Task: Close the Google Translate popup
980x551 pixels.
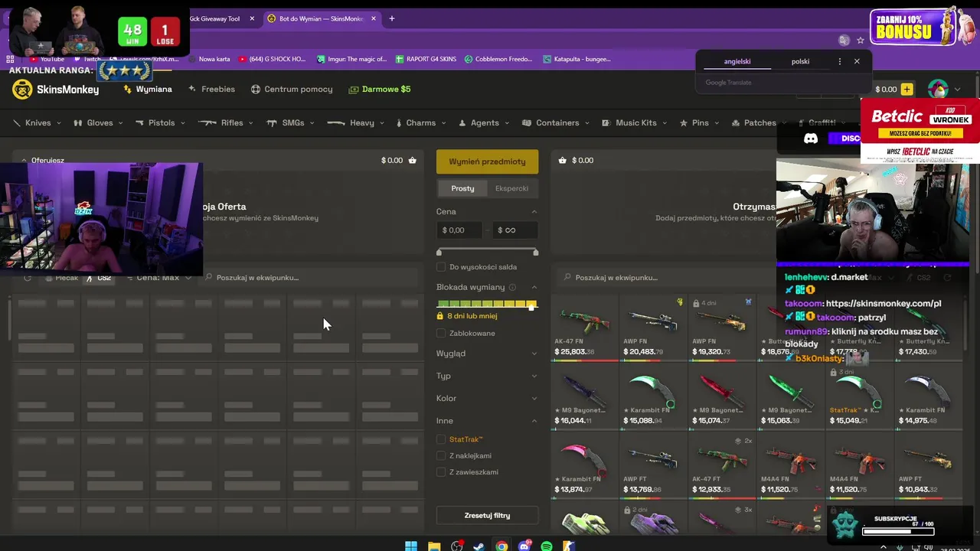Action: pos(857,61)
